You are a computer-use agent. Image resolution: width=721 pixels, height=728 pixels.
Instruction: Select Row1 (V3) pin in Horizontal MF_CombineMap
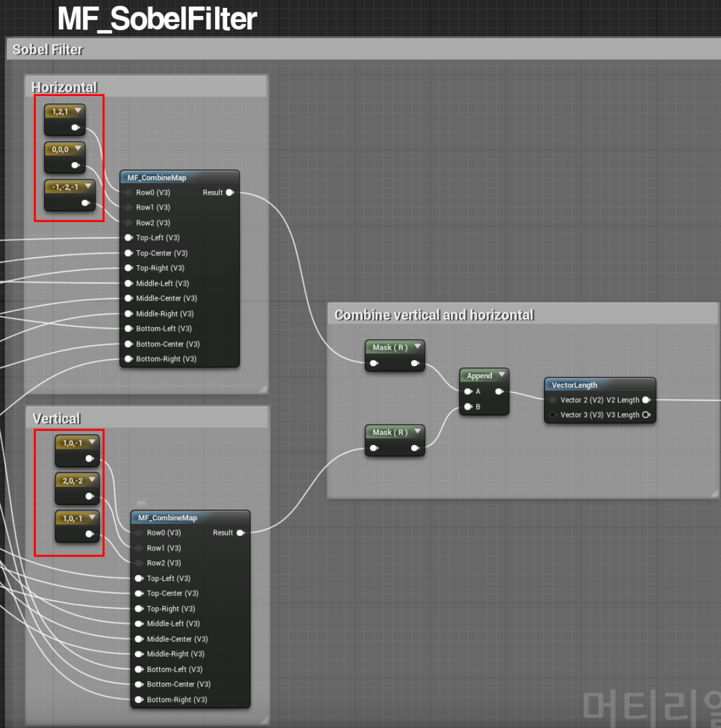(x=129, y=207)
